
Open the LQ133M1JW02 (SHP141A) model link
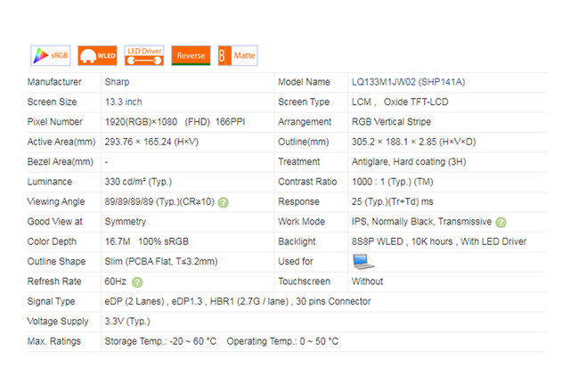408,82
